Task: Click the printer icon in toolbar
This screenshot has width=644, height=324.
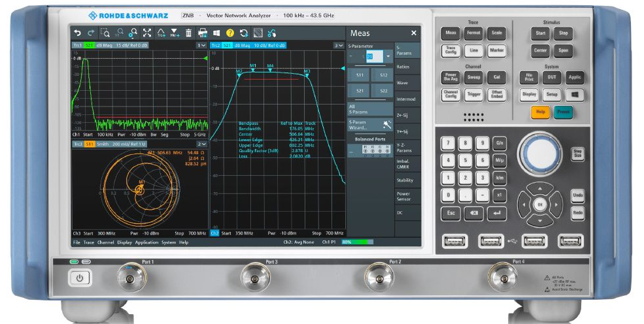Action: point(203,33)
